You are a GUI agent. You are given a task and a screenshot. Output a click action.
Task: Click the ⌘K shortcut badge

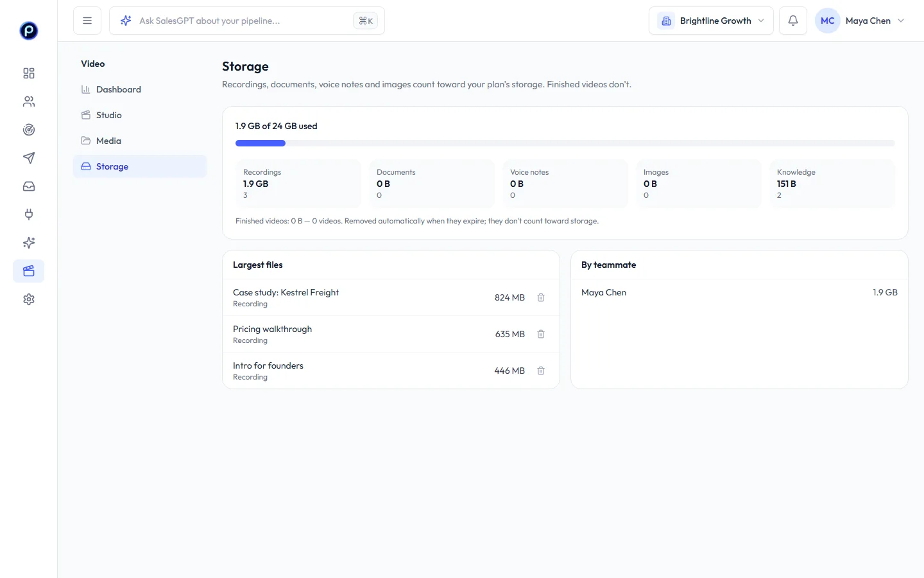tap(366, 21)
